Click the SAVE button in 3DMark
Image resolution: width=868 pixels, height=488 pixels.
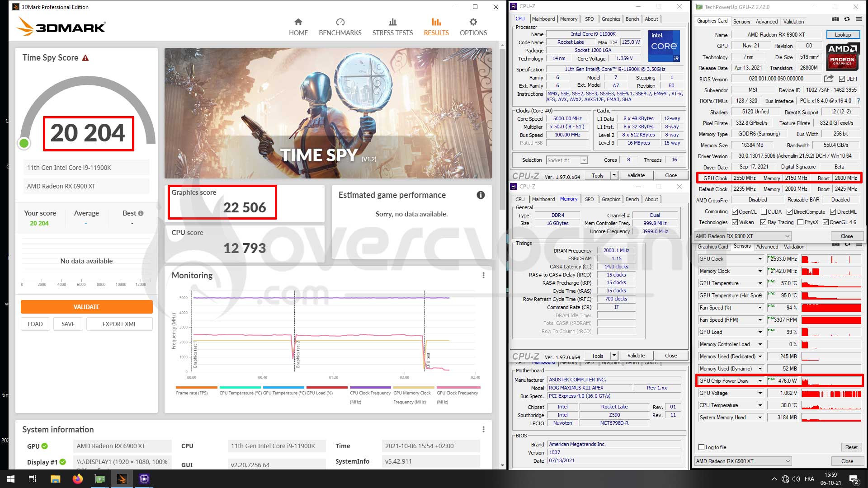[68, 324]
